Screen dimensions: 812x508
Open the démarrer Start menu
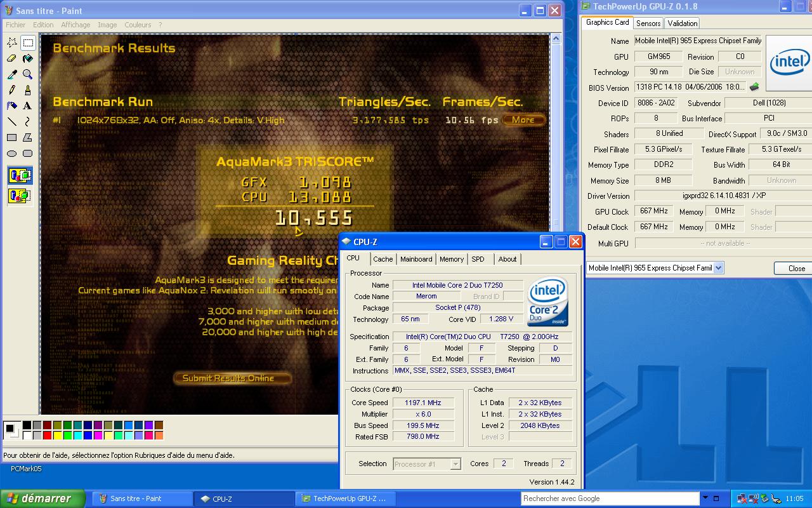click(x=43, y=498)
